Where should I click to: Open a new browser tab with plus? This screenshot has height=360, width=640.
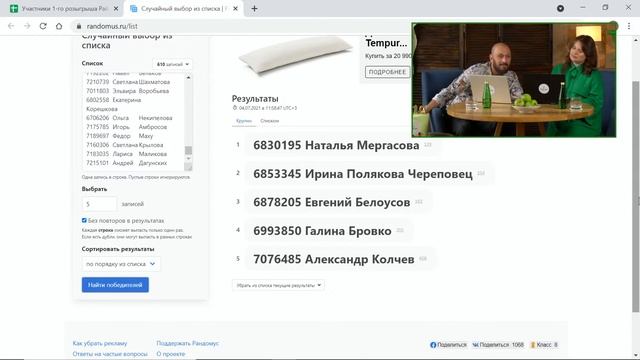(254, 8)
